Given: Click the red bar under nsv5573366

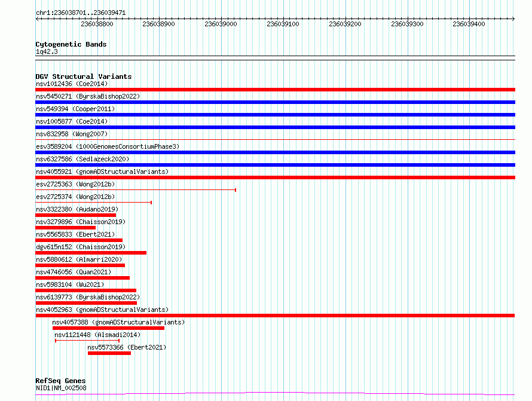Looking at the screenshot, I should point(109,353).
